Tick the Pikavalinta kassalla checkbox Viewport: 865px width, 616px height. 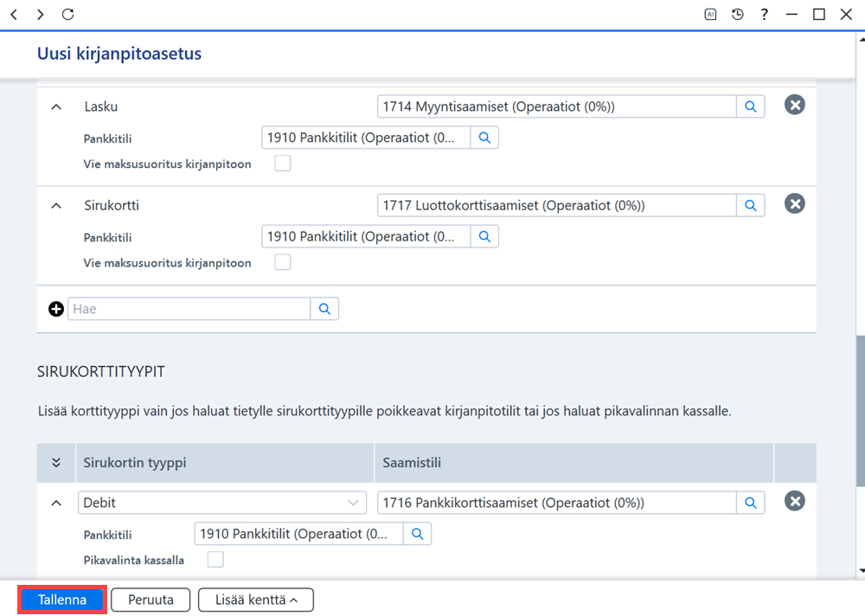coord(215,559)
